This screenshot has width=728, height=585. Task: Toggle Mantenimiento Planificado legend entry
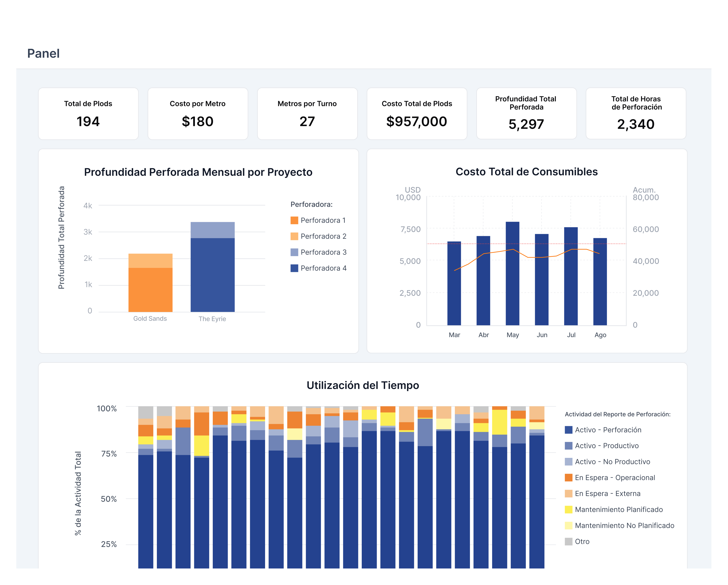613,509
